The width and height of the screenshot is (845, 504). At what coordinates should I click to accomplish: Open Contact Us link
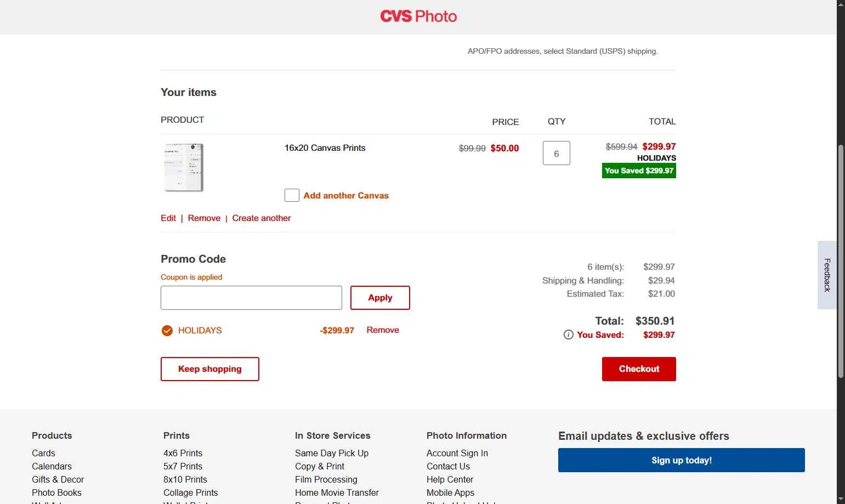pyautogui.click(x=448, y=467)
